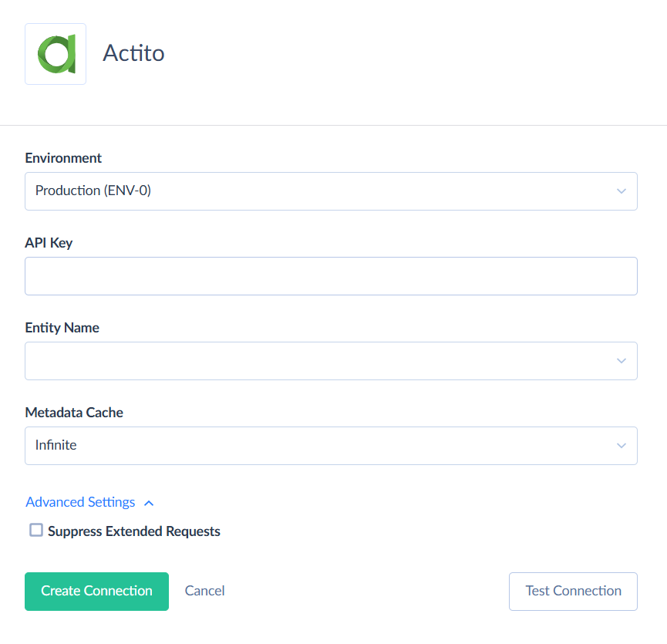Viewport: 667px width, 644px height.
Task: Open the Environment selection dropdown
Action: pos(331,191)
